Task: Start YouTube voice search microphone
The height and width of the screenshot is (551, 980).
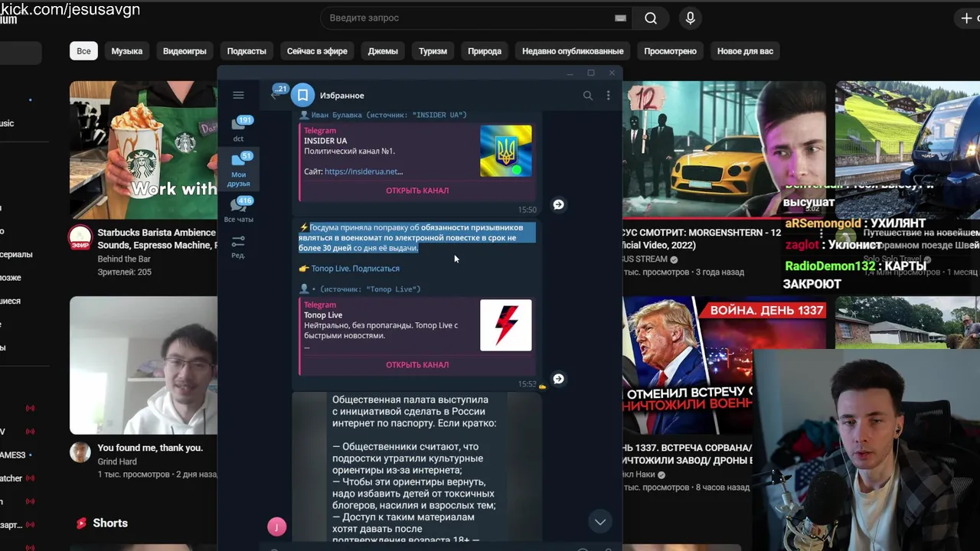Action: click(x=690, y=18)
